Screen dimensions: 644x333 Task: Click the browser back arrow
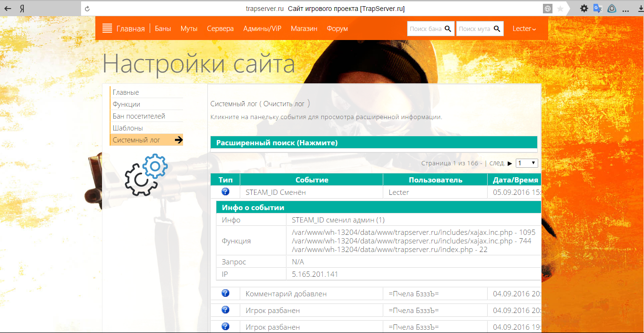[8, 9]
